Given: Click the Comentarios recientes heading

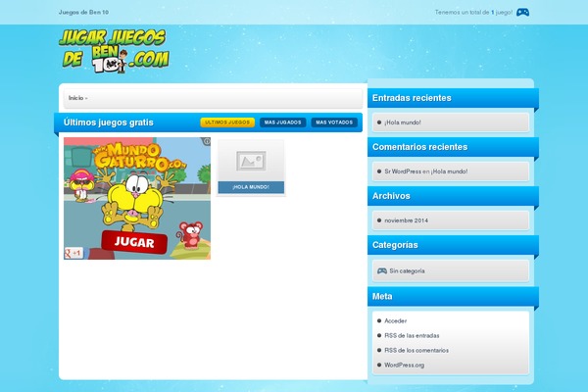Looking at the screenshot, I should [419, 147].
